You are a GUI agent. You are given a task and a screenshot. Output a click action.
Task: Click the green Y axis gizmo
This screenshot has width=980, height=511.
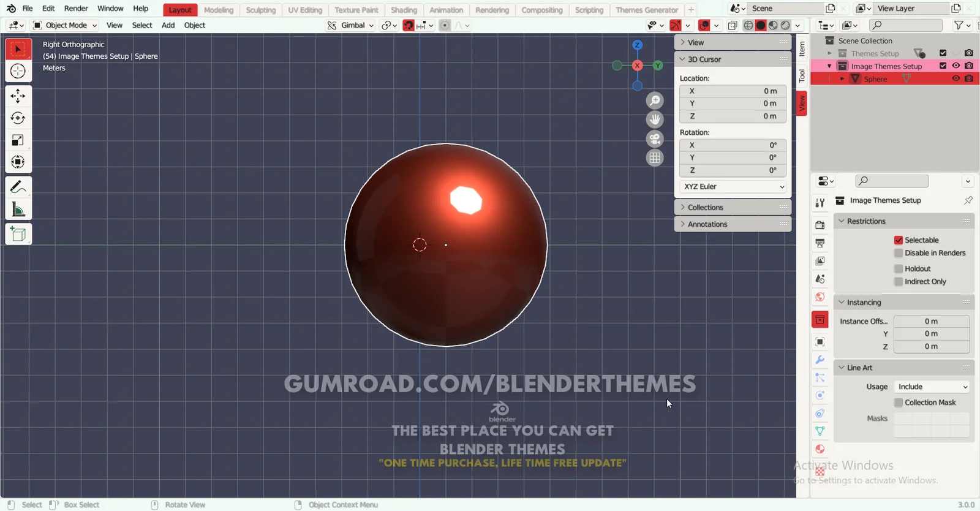click(658, 66)
